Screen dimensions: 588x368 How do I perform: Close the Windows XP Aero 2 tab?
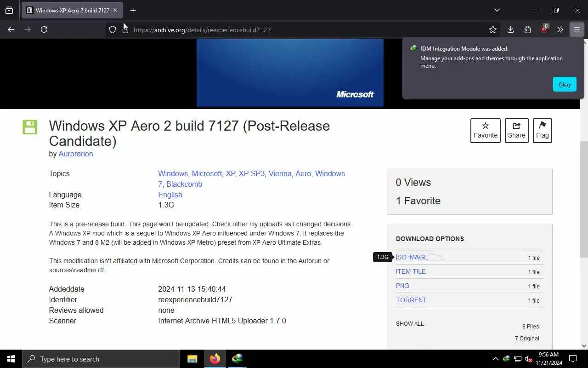[115, 10]
